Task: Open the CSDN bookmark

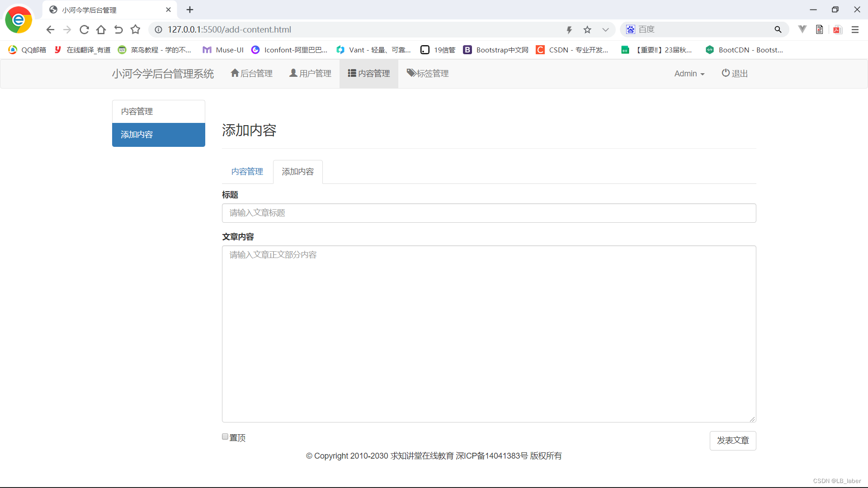Action: click(572, 50)
